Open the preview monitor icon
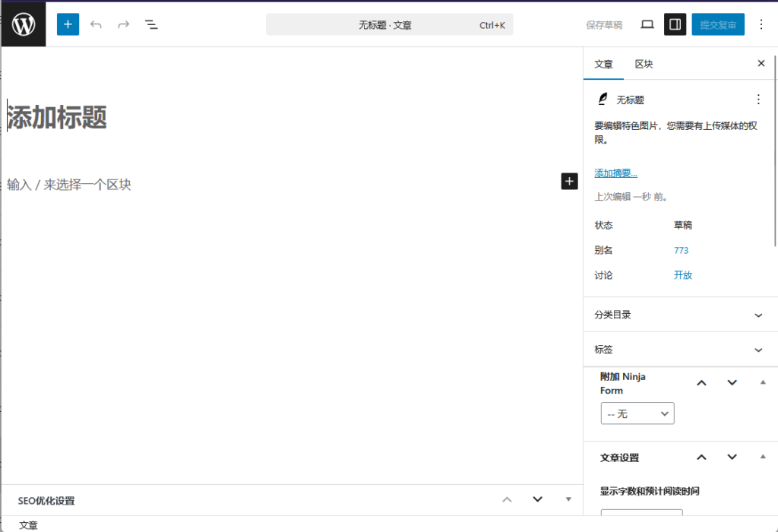Image resolution: width=778 pixels, height=532 pixels. [x=647, y=24]
